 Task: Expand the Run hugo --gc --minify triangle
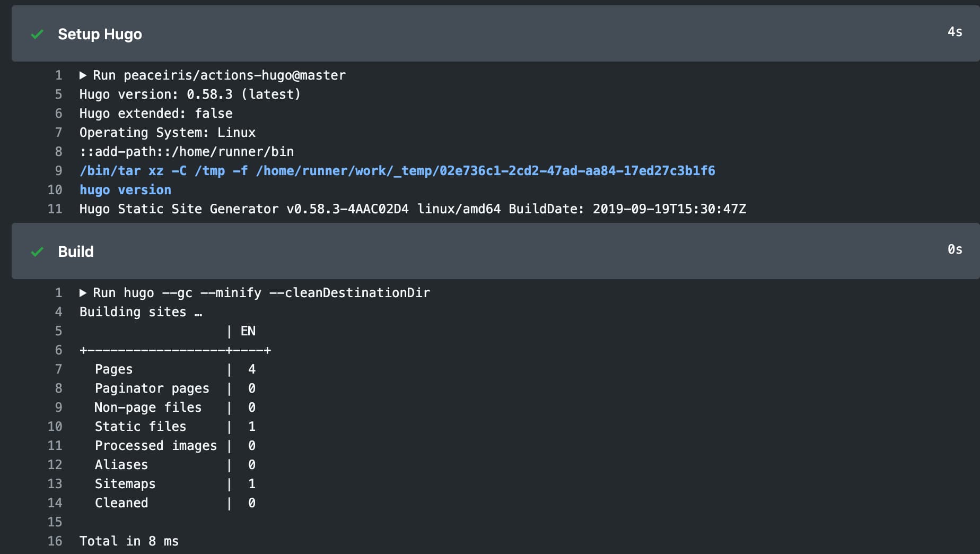[83, 293]
